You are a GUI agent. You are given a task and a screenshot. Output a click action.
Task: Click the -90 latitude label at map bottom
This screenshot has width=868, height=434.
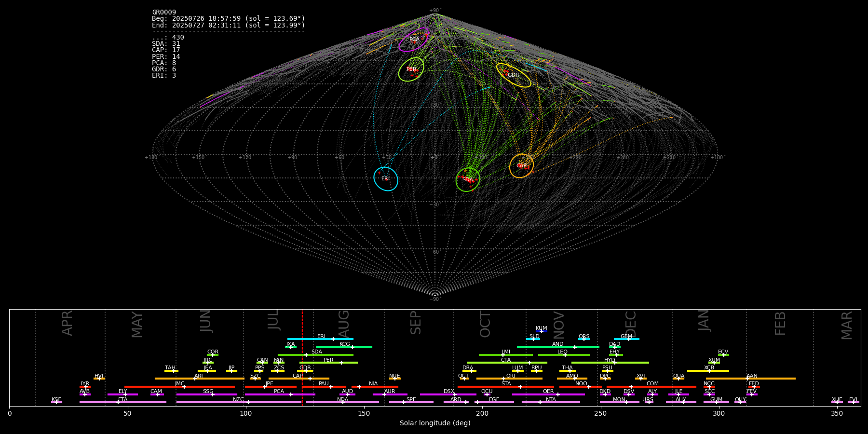pyautogui.click(x=434, y=299)
